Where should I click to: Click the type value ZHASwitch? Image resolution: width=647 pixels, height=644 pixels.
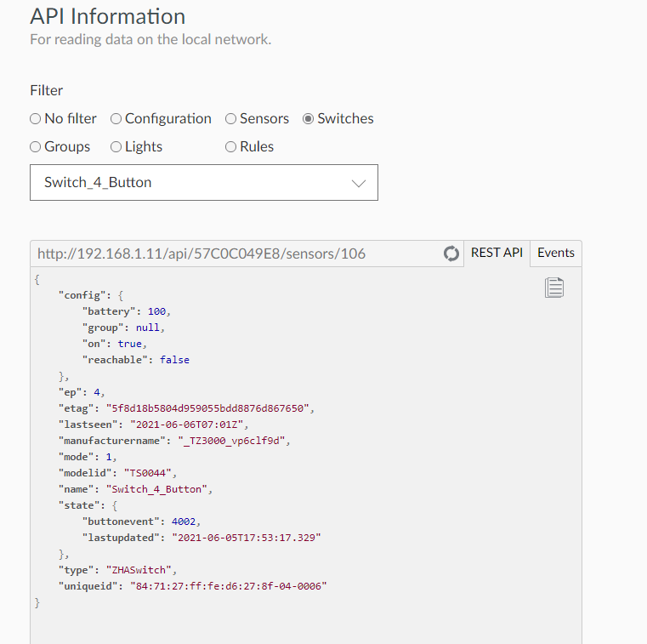[139, 570]
